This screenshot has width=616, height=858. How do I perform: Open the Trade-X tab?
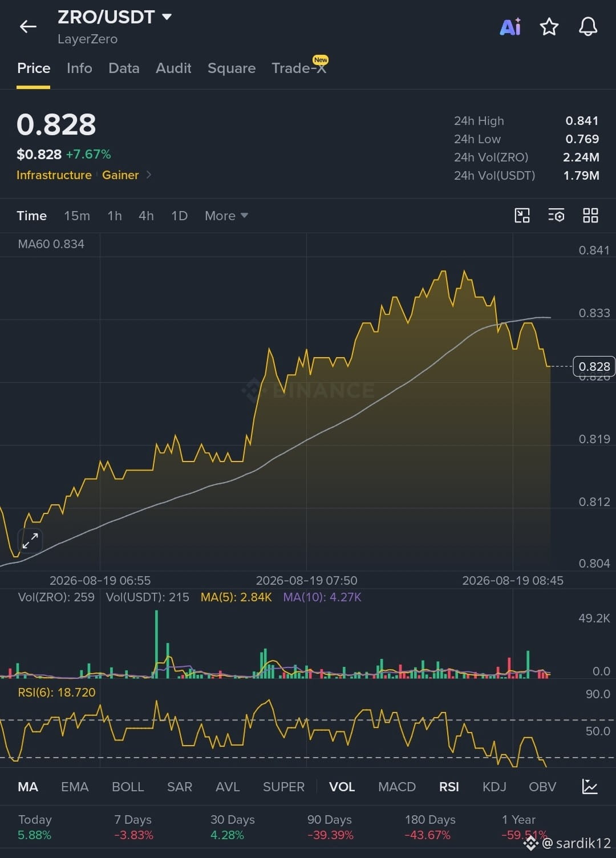299,68
